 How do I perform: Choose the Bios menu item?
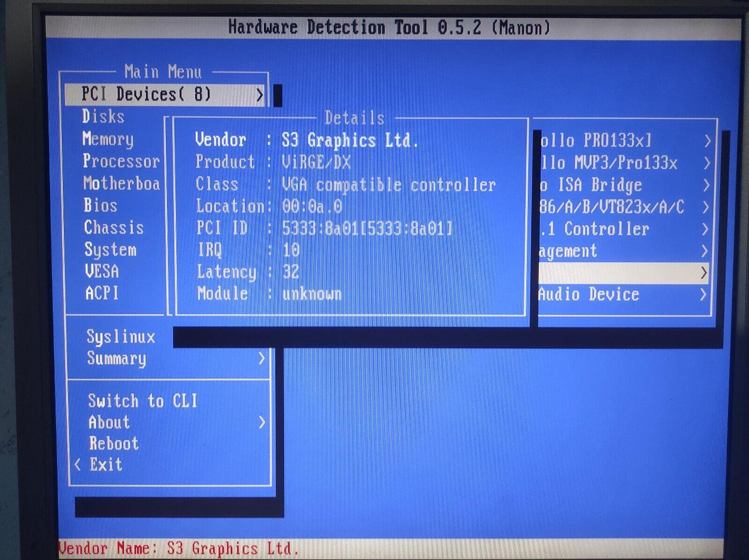click(x=101, y=206)
